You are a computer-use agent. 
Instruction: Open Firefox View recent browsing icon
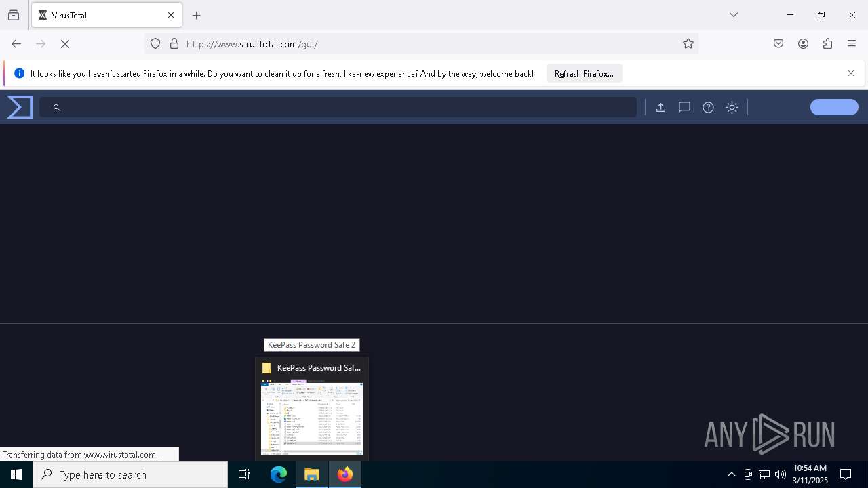tap(14, 15)
